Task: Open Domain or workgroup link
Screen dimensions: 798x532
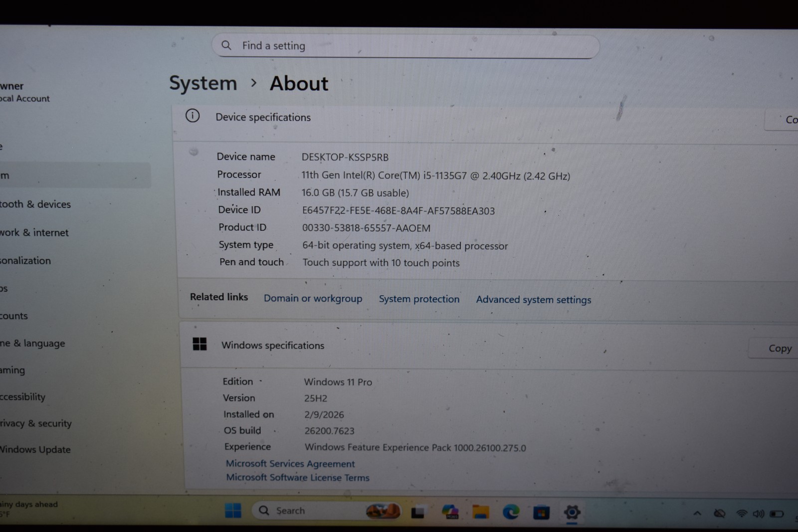Action: click(313, 298)
